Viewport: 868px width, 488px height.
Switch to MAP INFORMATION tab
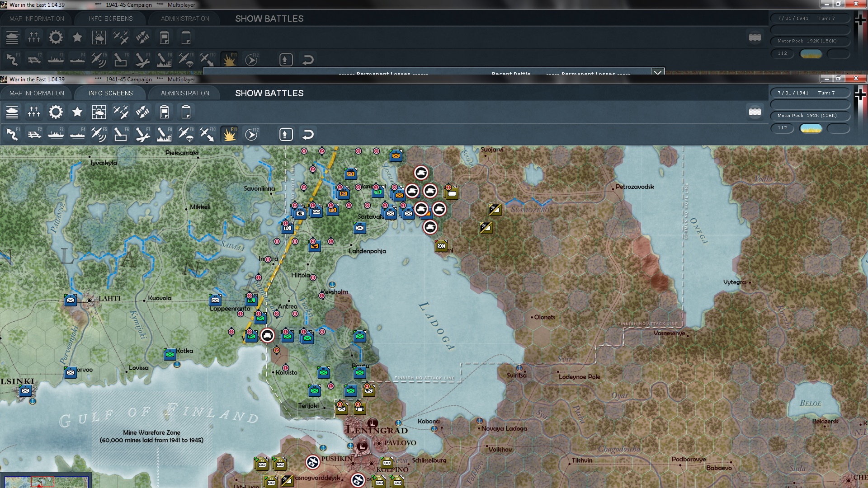(x=37, y=93)
